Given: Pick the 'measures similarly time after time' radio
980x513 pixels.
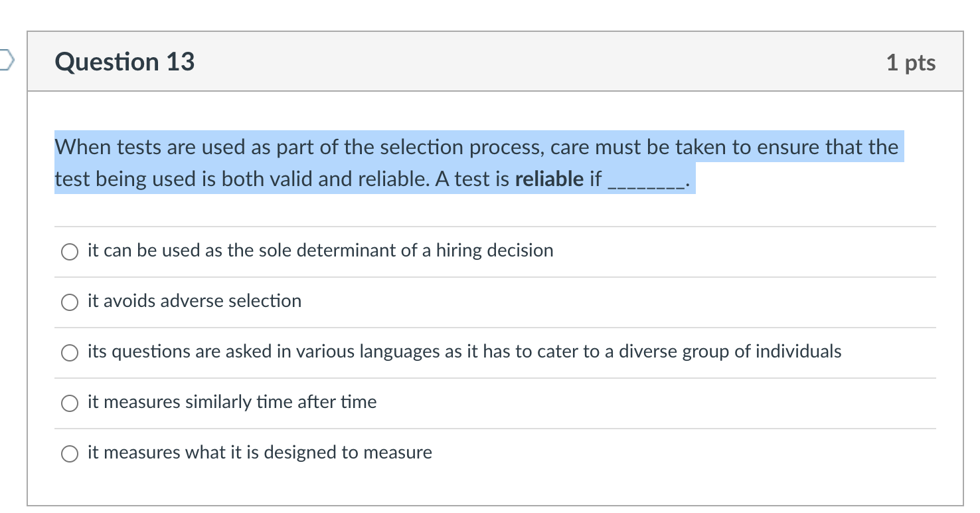Looking at the screenshot, I should (x=70, y=403).
